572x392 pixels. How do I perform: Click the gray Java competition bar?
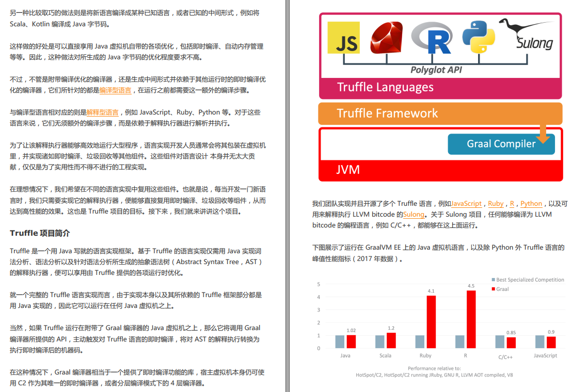coord(340,342)
